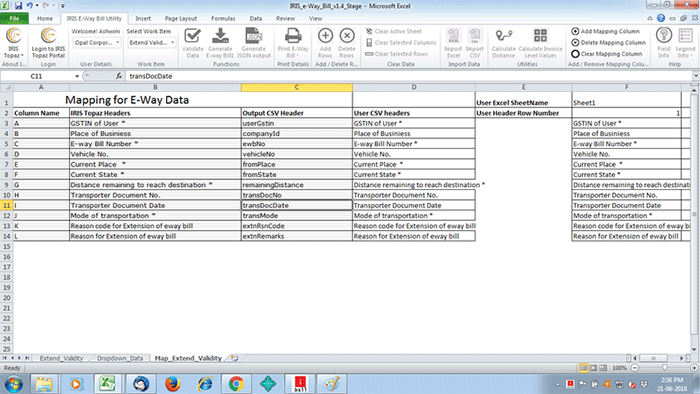Select Add Mapping Column radio button

(575, 31)
